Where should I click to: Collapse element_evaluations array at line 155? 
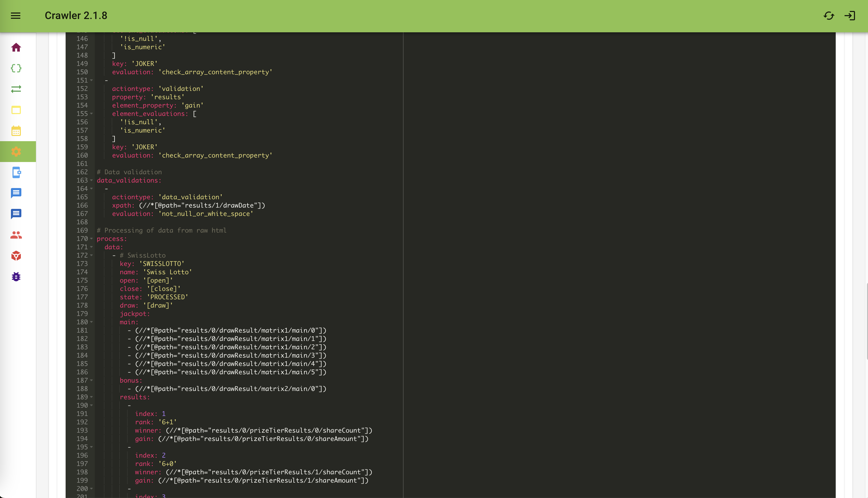point(92,114)
